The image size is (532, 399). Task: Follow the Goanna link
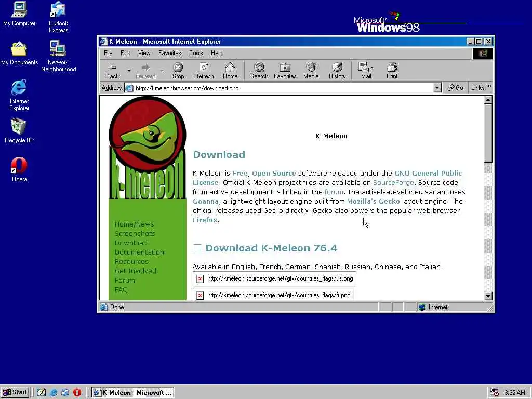click(206, 201)
